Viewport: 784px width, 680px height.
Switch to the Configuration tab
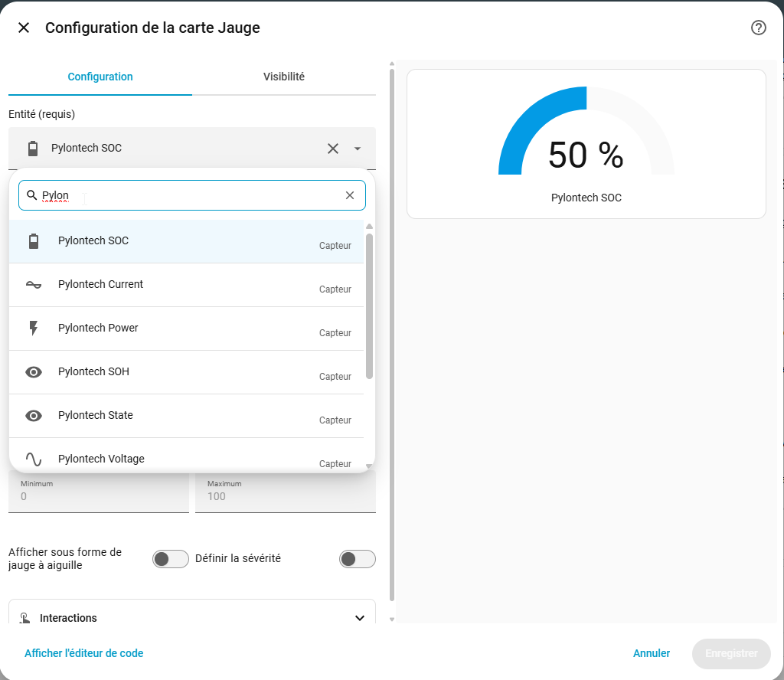coord(100,77)
